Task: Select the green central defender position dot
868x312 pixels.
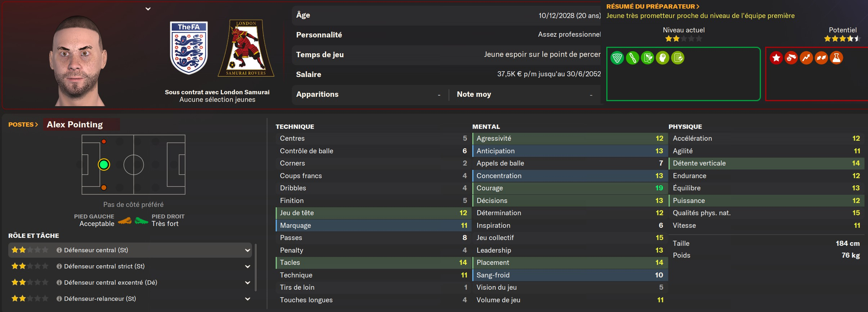Action: [104, 164]
